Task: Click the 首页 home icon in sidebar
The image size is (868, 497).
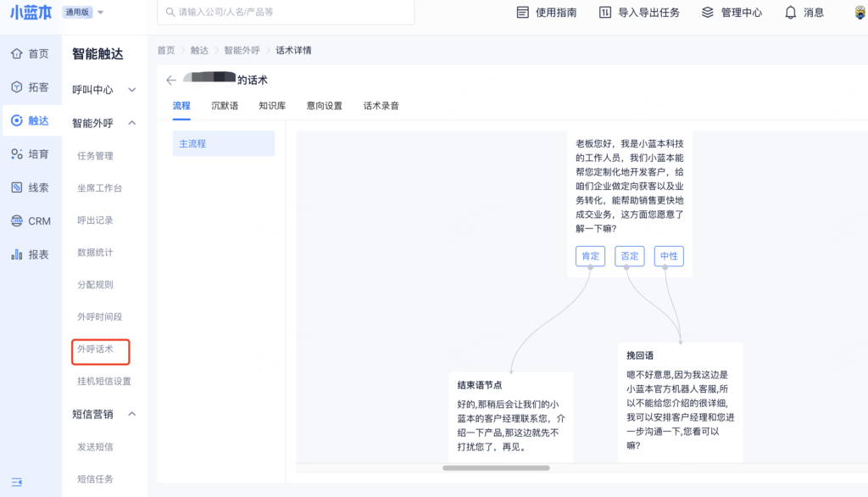Action: pos(17,54)
